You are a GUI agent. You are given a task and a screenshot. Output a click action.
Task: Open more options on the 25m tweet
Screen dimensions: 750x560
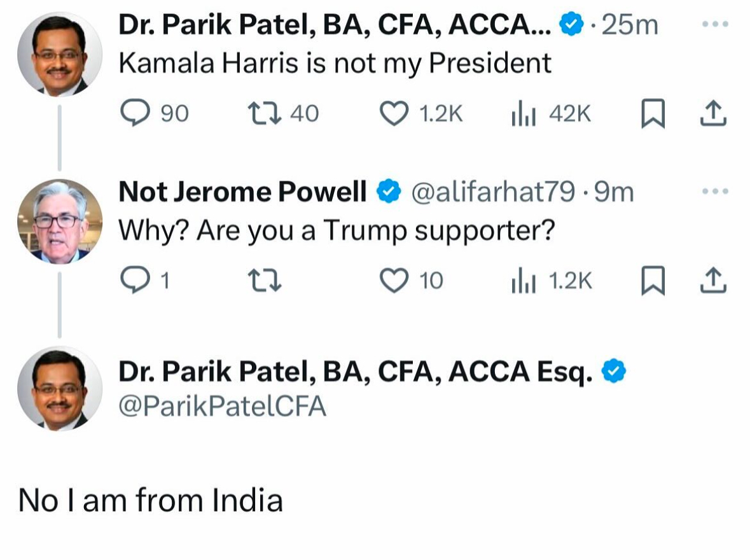coord(713,25)
